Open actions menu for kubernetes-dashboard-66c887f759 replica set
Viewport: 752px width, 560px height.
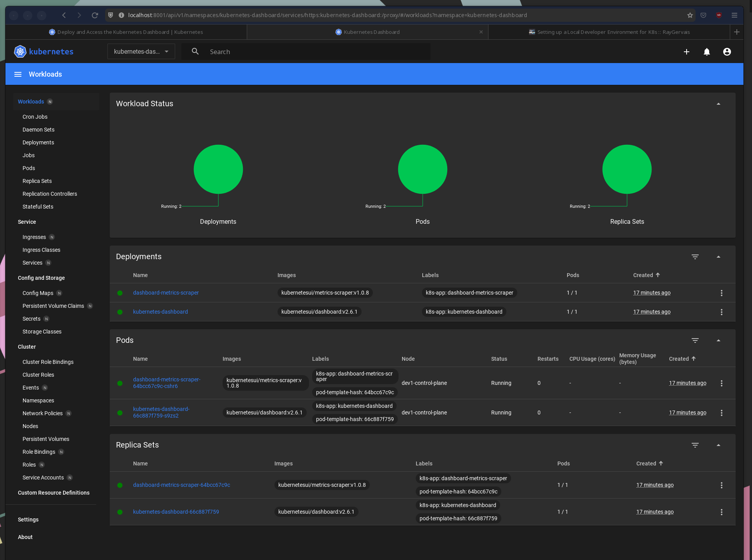[x=722, y=512]
